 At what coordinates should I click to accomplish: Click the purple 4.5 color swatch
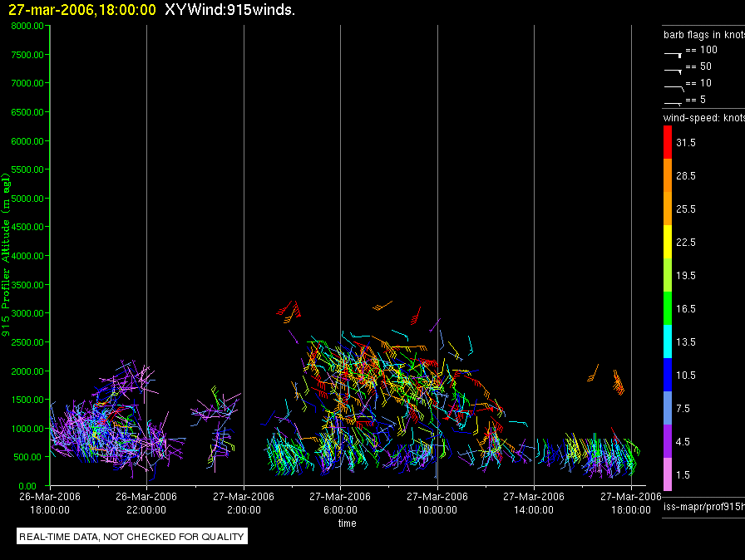pos(668,441)
